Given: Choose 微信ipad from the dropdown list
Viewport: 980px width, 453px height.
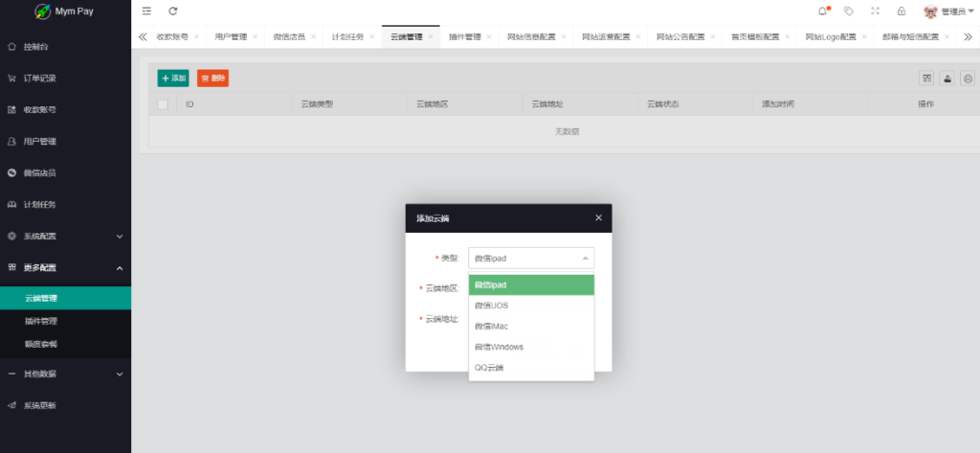Looking at the screenshot, I should (x=531, y=284).
